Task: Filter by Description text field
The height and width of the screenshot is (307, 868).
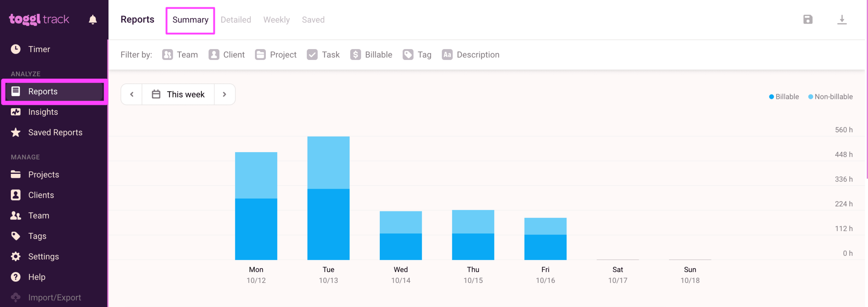Action: pyautogui.click(x=471, y=55)
